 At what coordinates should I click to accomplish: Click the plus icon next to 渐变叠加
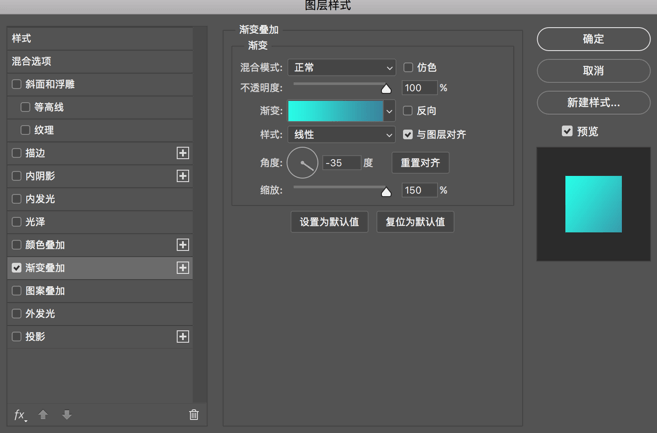point(183,268)
